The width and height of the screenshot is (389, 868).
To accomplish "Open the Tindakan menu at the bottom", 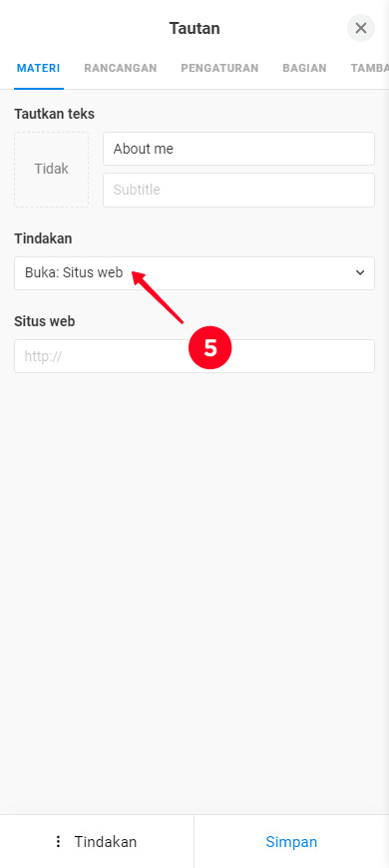I will click(97, 841).
